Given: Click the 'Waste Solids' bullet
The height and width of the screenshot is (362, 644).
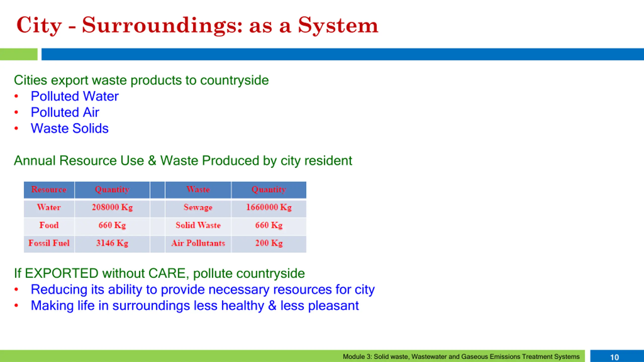Looking at the screenshot, I should pyautogui.click(x=69, y=128).
